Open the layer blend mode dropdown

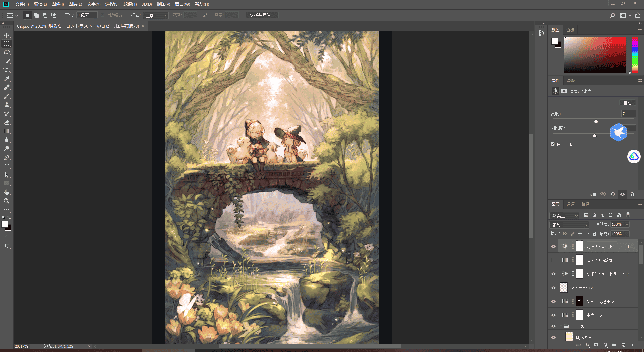point(569,225)
